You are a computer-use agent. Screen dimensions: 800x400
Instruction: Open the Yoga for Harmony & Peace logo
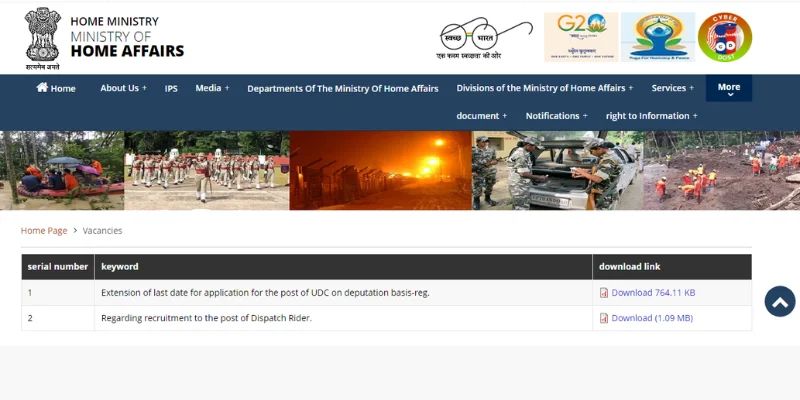coord(657,37)
